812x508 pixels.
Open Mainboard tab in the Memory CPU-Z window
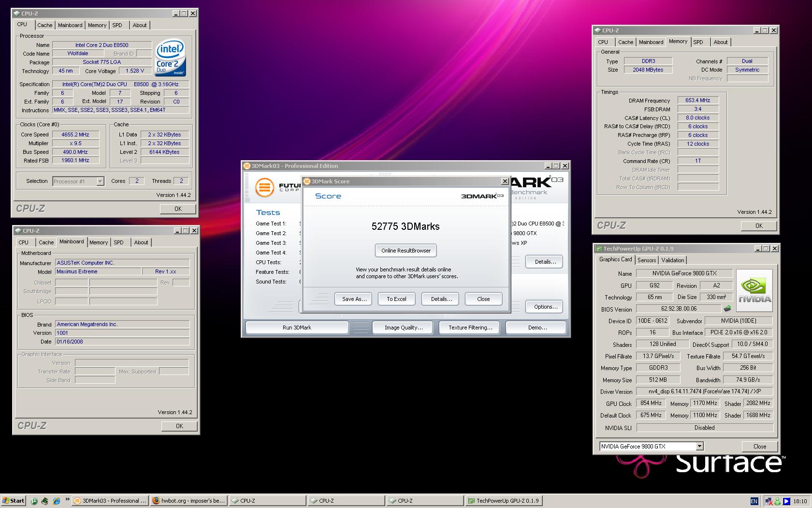[x=651, y=42]
